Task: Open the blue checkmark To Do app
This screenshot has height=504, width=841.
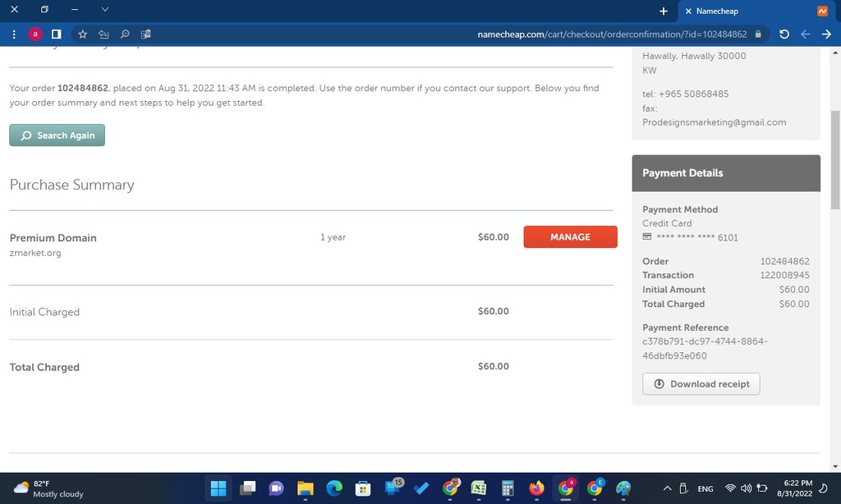Action: point(421,488)
